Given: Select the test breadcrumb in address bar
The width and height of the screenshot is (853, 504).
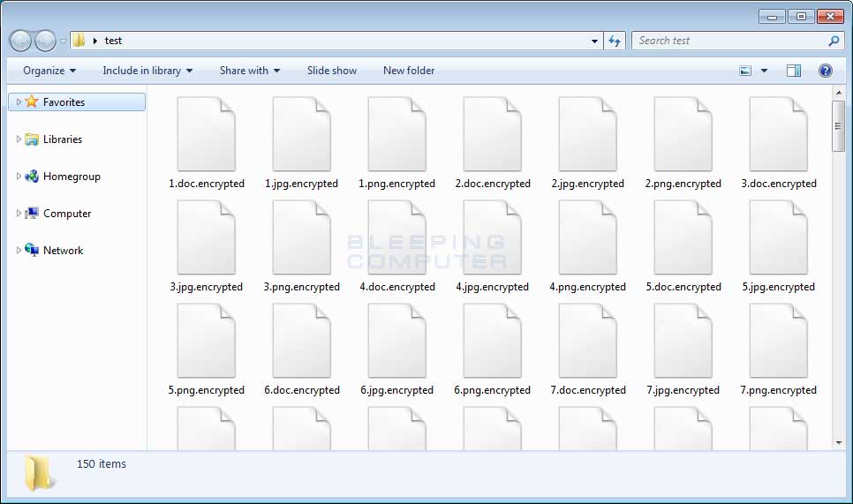Looking at the screenshot, I should pyautogui.click(x=113, y=41).
